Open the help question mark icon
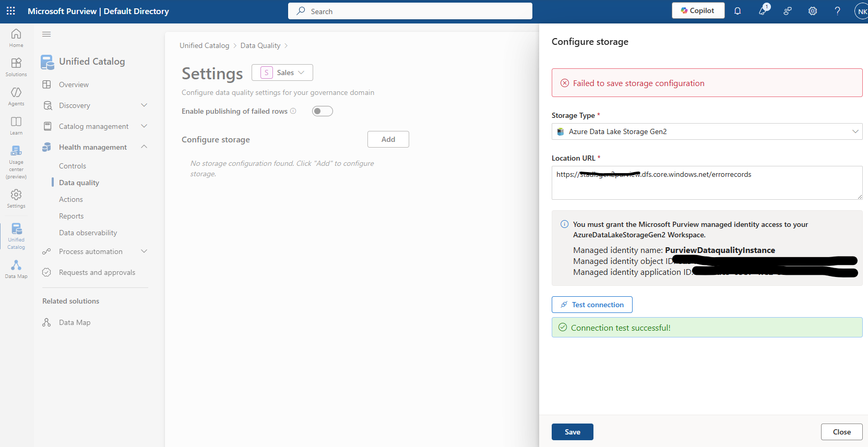868x447 pixels. pyautogui.click(x=838, y=11)
